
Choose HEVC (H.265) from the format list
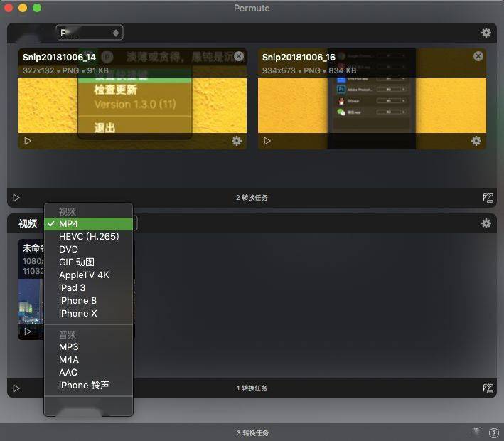(x=89, y=237)
